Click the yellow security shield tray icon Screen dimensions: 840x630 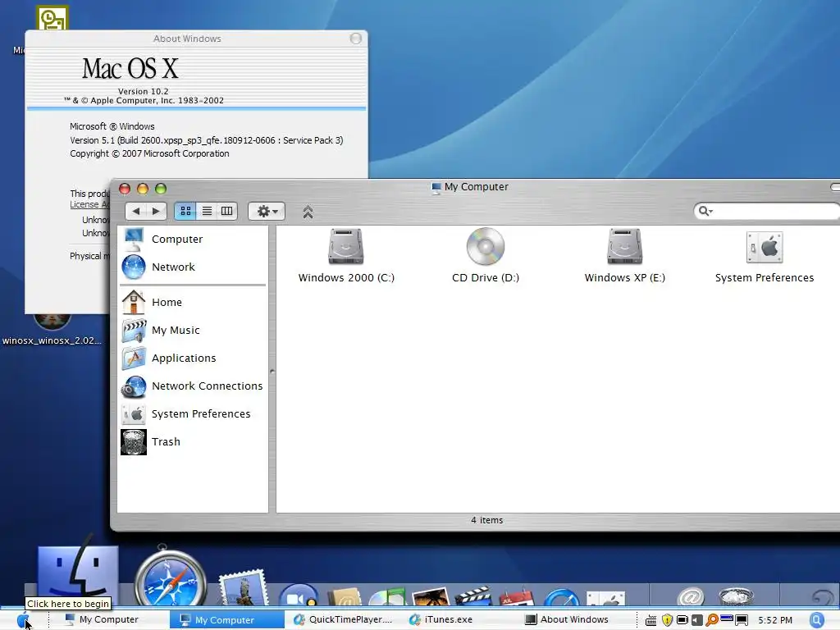point(667,620)
